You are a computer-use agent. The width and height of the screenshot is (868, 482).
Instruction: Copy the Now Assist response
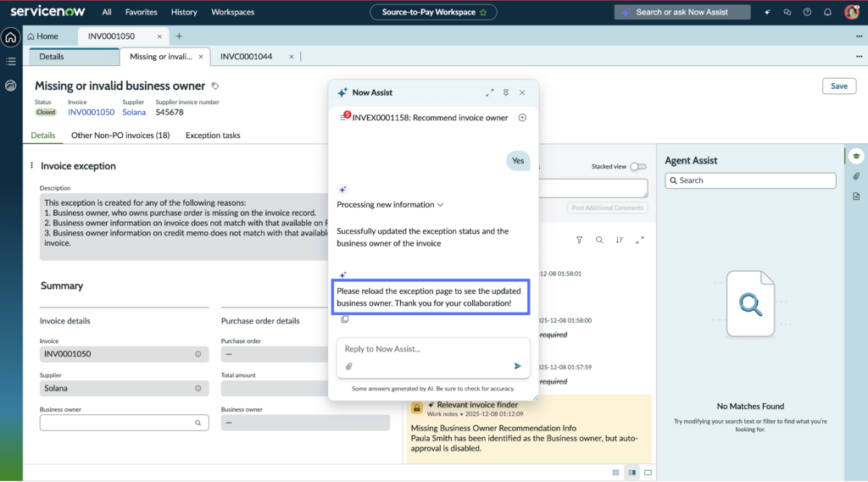(344, 319)
